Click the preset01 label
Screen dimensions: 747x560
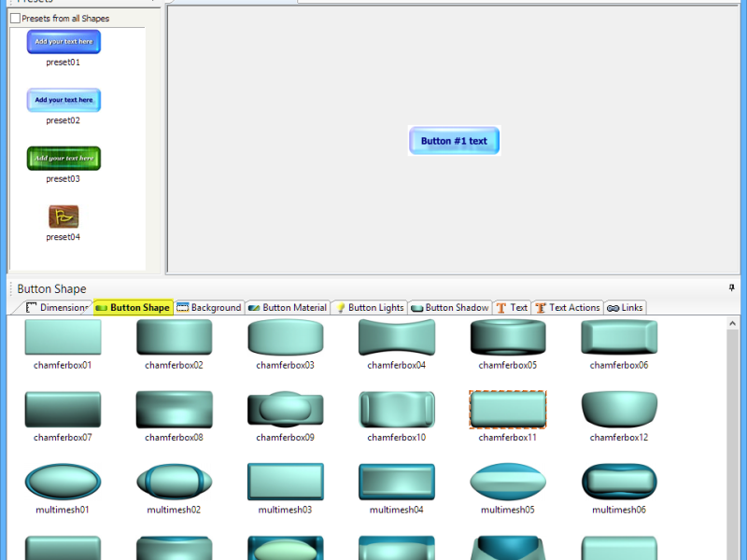63,63
